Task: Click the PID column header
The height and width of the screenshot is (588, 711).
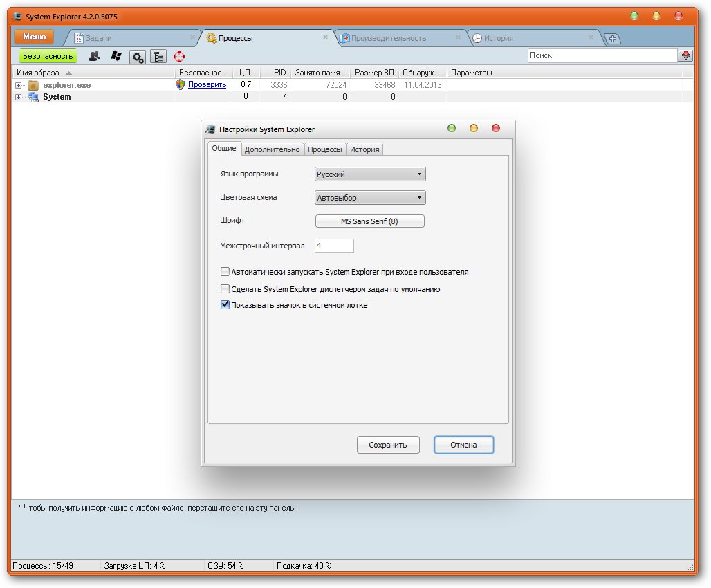Action: tap(276, 73)
